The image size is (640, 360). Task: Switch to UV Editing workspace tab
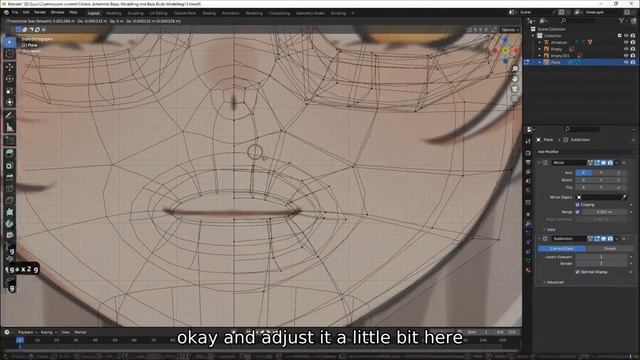pyautogui.click(x=158, y=13)
